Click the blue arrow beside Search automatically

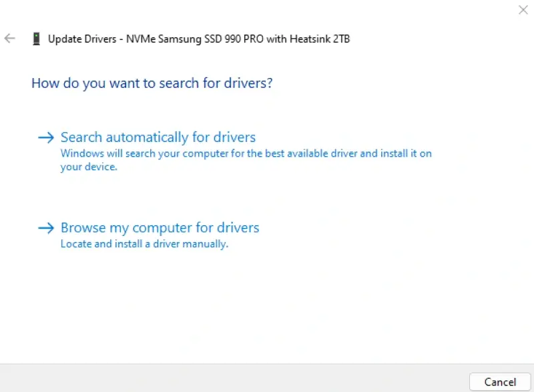pos(46,137)
